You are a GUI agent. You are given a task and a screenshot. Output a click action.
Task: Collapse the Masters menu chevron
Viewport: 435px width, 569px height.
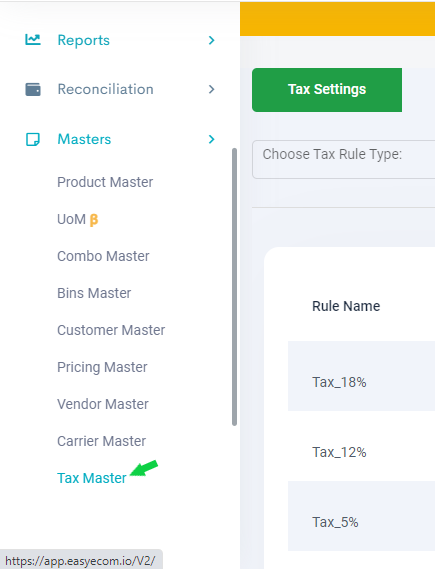(212, 139)
